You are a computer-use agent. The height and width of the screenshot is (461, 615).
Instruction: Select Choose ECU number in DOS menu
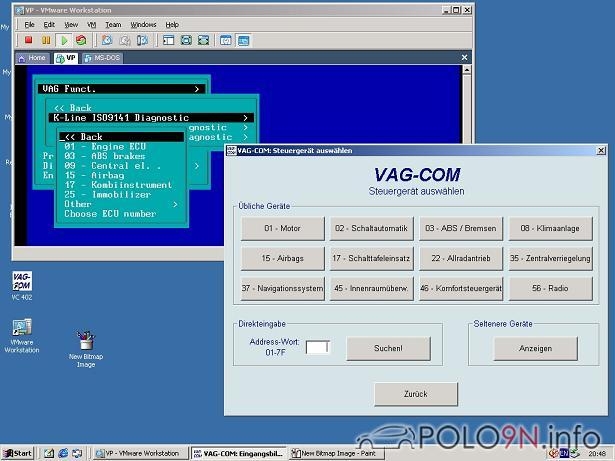click(x=111, y=214)
